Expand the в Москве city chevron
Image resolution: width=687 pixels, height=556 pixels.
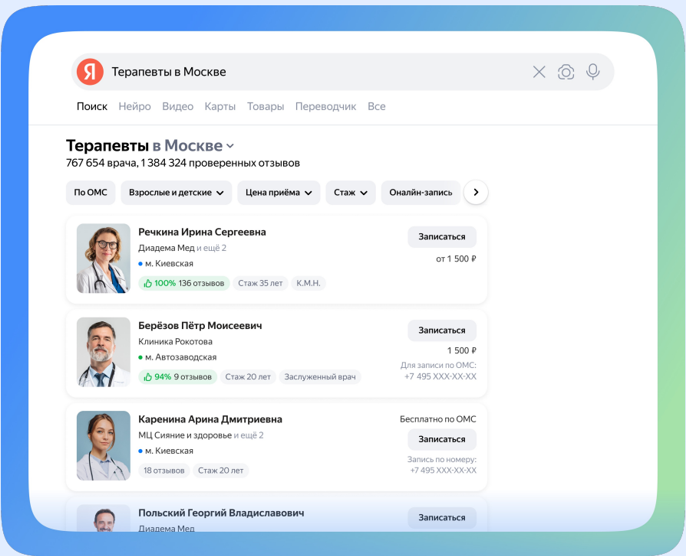[x=230, y=146]
